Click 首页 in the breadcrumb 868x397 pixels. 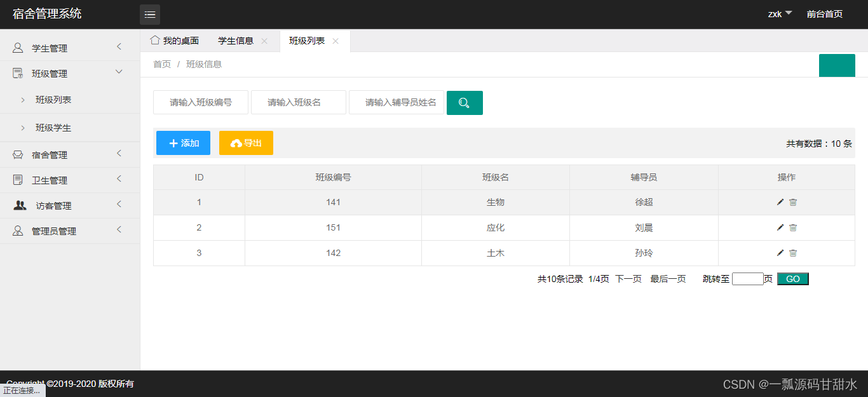[162, 64]
